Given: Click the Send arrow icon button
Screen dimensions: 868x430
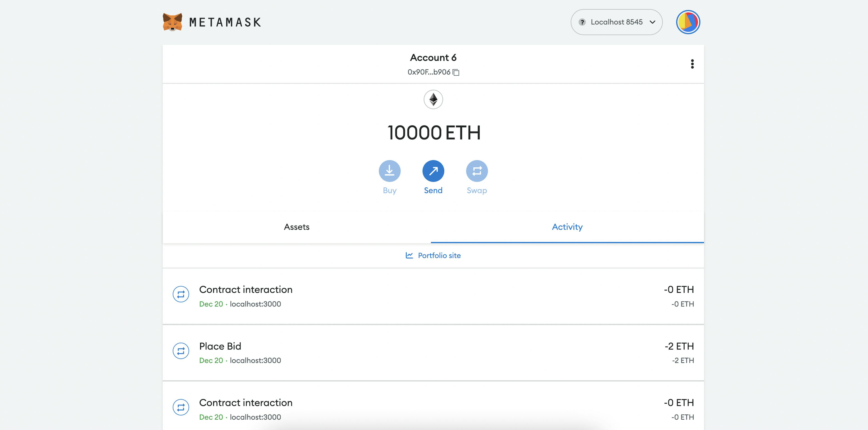Looking at the screenshot, I should click(433, 171).
